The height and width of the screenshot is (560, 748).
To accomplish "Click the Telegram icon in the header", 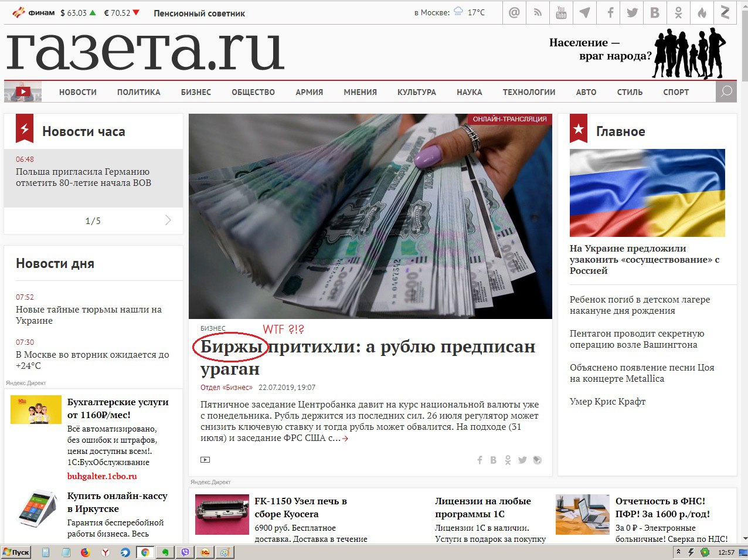I will [x=584, y=12].
